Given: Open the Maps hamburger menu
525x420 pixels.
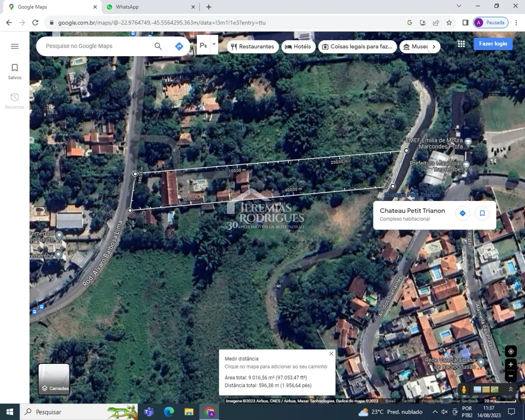Looking at the screenshot, I should pos(15,46).
